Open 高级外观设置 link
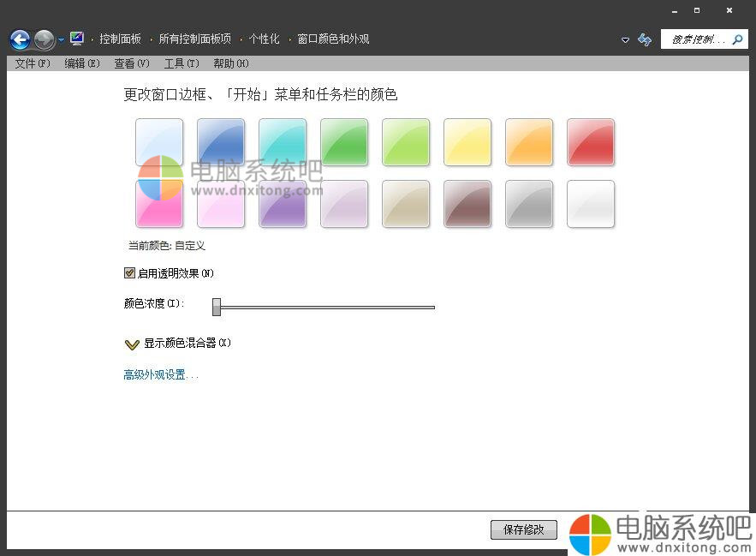 pos(161,374)
